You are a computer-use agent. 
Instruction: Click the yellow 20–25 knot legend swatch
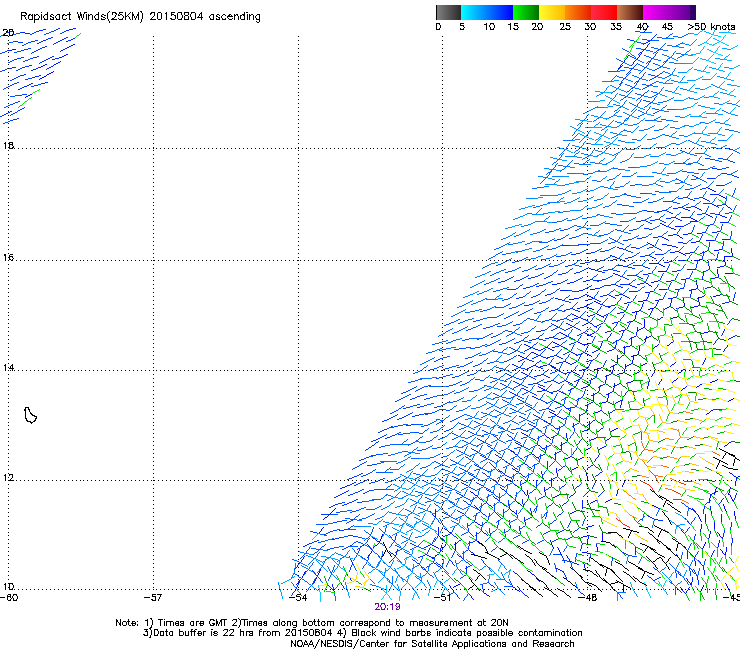pos(552,12)
